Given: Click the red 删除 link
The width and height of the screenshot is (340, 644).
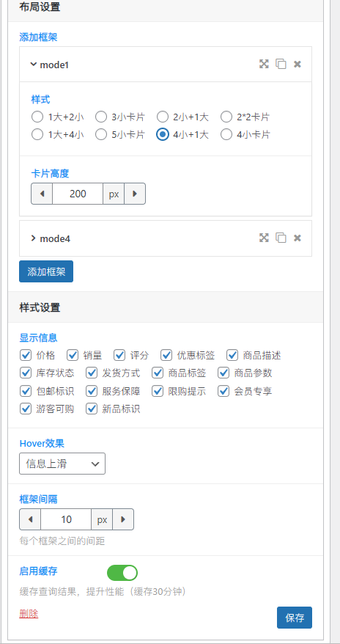Looking at the screenshot, I should click(29, 614).
